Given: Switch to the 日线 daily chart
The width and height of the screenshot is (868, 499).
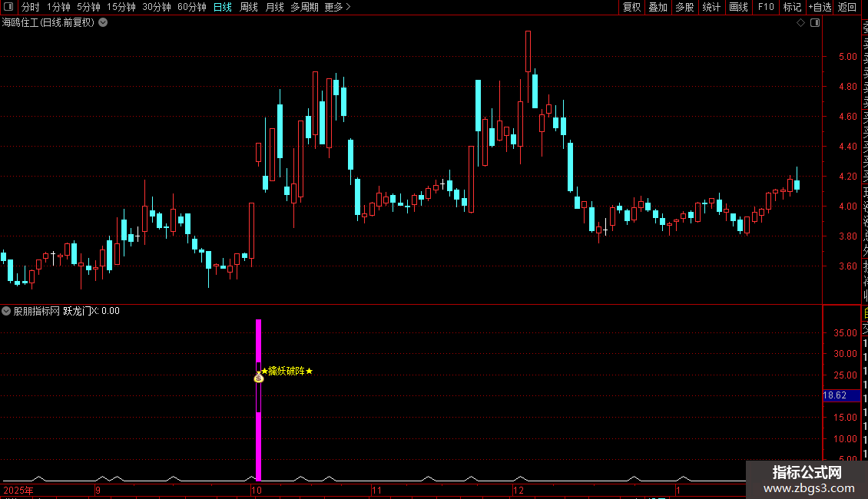Looking at the screenshot, I should [223, 7].
